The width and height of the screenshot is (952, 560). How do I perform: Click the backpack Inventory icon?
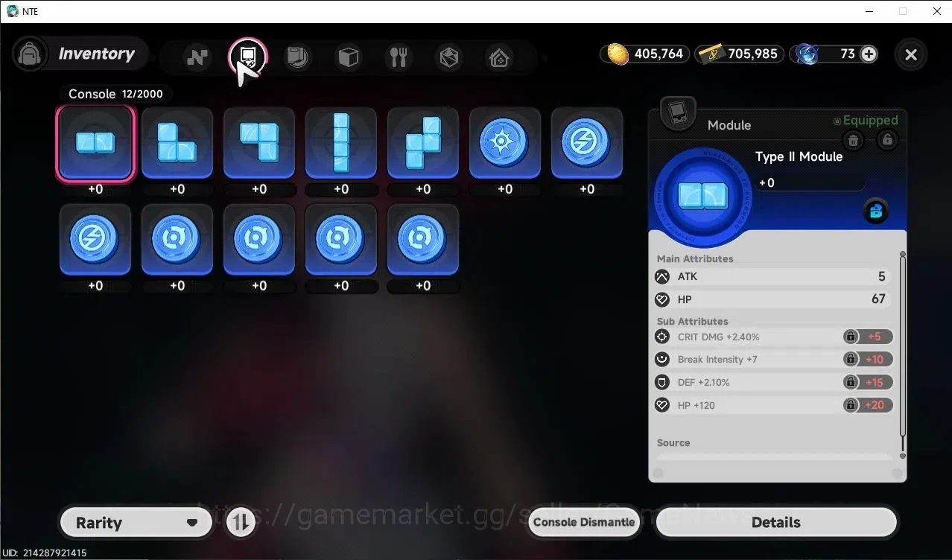coord(31,54)
